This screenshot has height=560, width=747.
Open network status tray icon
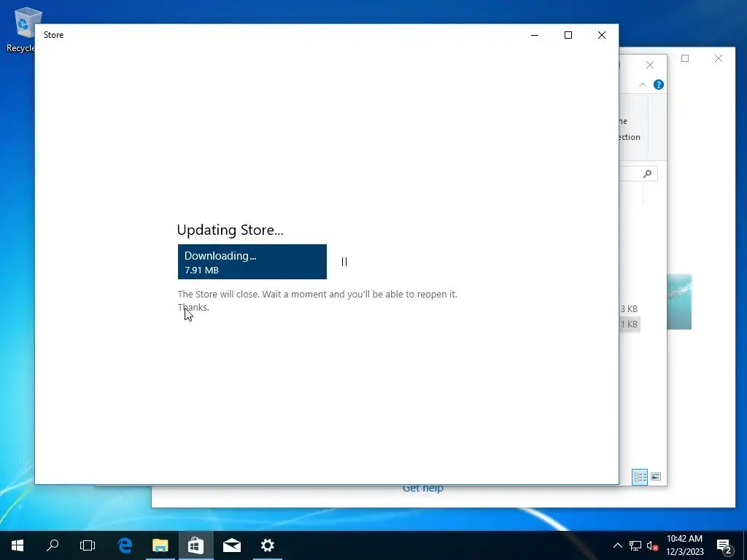click(x=635, y=545)
